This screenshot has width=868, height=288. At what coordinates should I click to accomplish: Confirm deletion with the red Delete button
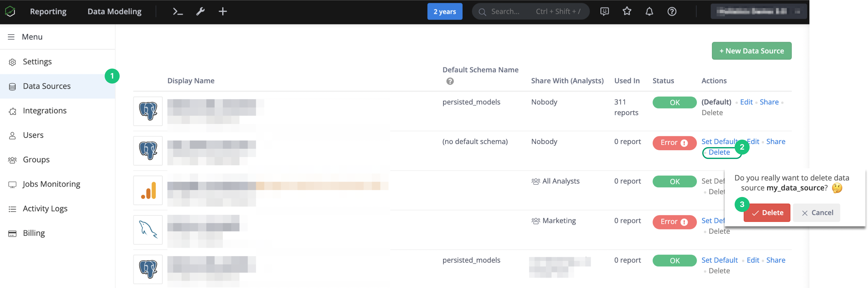pos(767,213)
